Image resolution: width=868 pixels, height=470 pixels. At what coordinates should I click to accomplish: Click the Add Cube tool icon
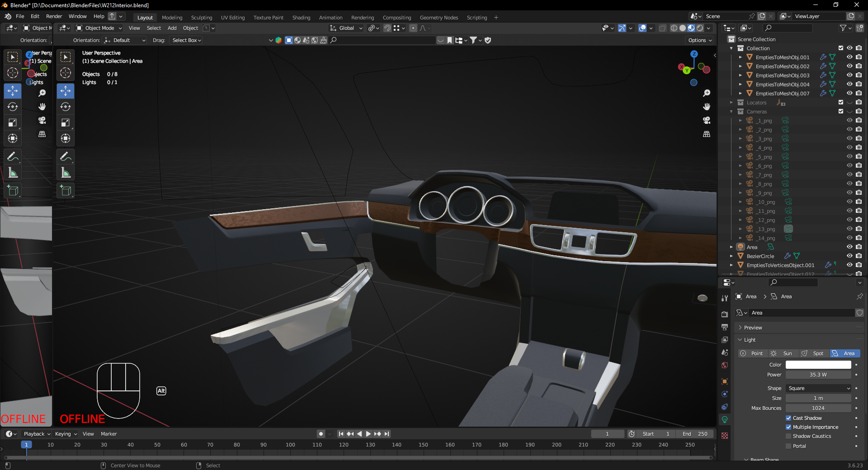click(x=66, y=191)
